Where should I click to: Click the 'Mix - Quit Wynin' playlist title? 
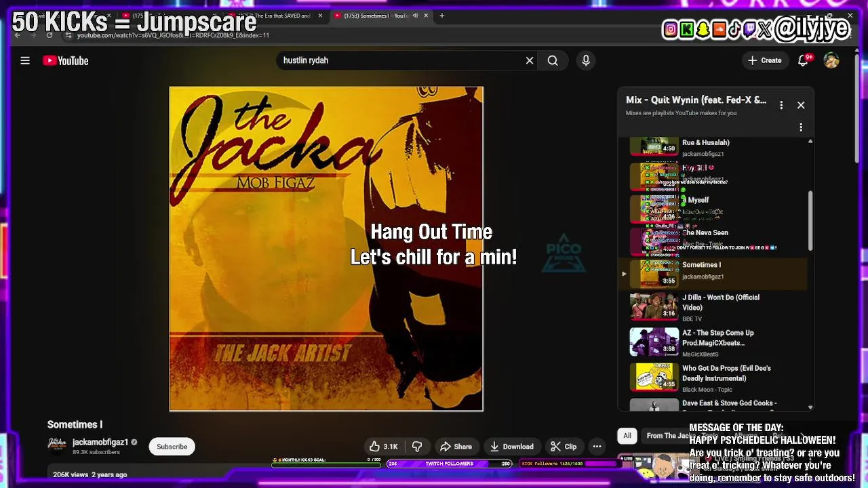(x=696, y=100)
